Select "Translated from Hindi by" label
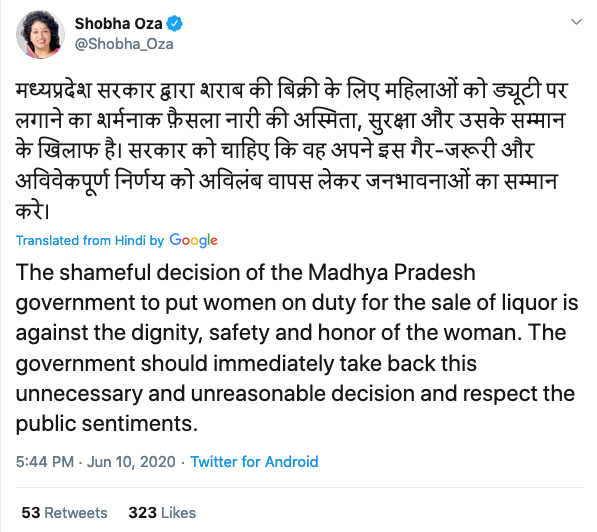The image size is (597, 532). 90,240
